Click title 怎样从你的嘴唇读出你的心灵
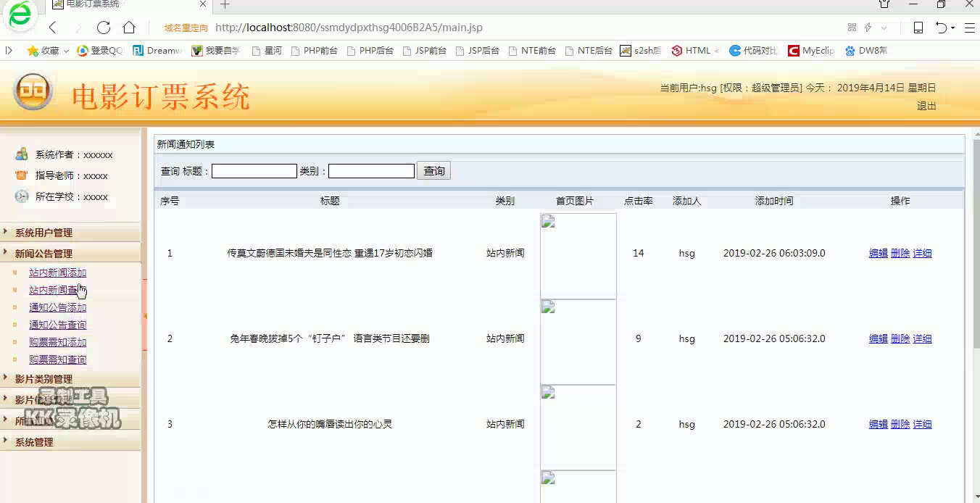The image size is (980, 503). coord(330,424)
